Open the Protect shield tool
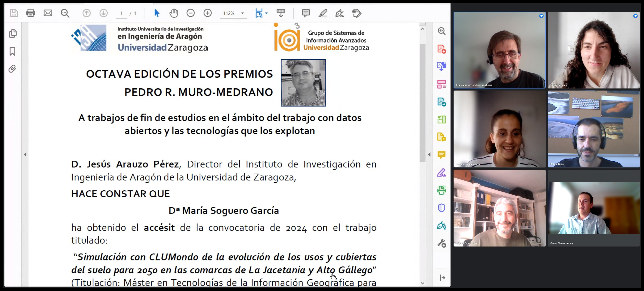This screenshot has height=291, width=644. coord(441,208)
